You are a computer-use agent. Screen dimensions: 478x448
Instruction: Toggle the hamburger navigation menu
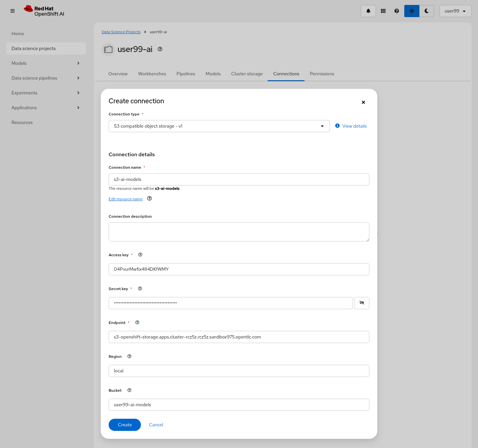tap(13, 11)
